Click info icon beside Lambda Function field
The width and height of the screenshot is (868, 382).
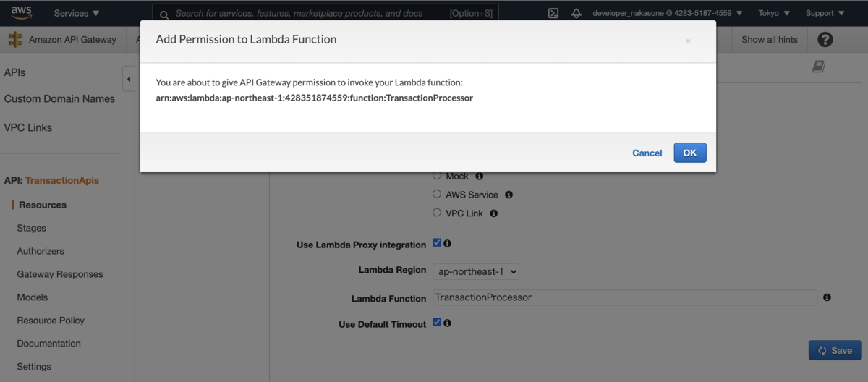click(827, 297)
